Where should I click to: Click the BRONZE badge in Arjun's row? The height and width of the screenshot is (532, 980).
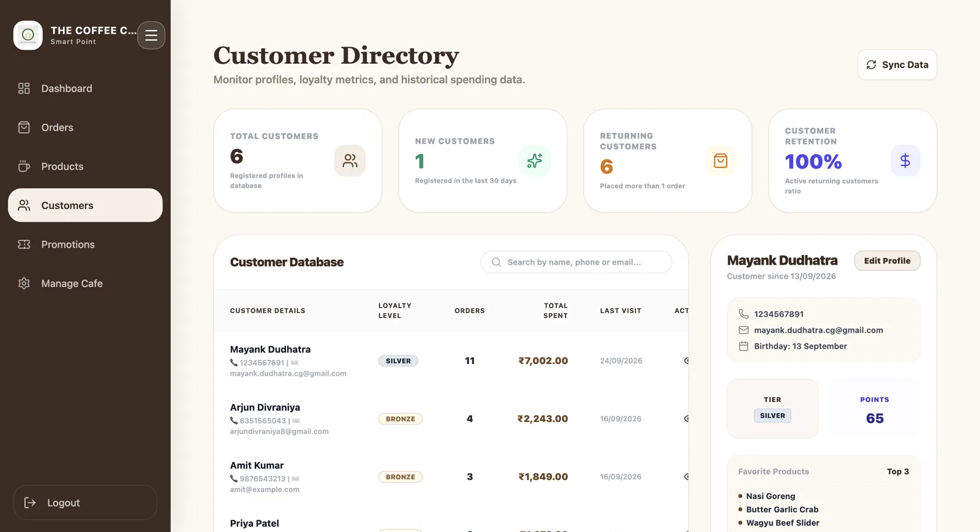401,419
